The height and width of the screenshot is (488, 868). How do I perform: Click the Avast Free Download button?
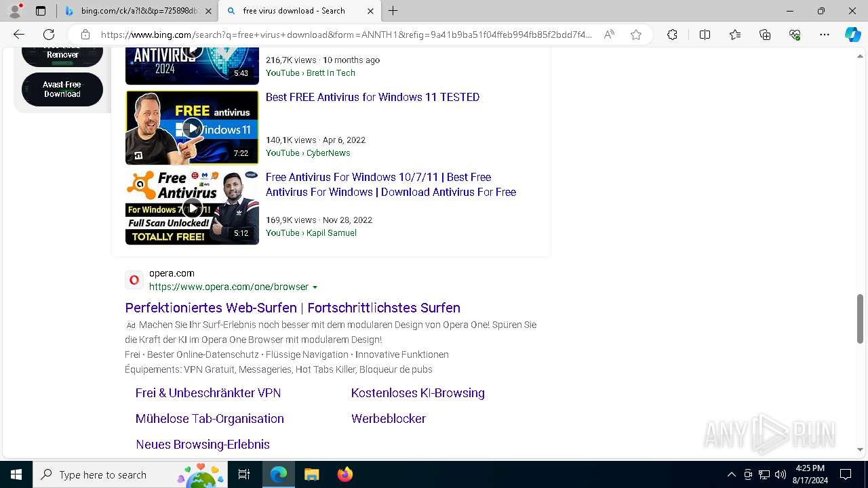pyautogui.click(x=62, y=89)
